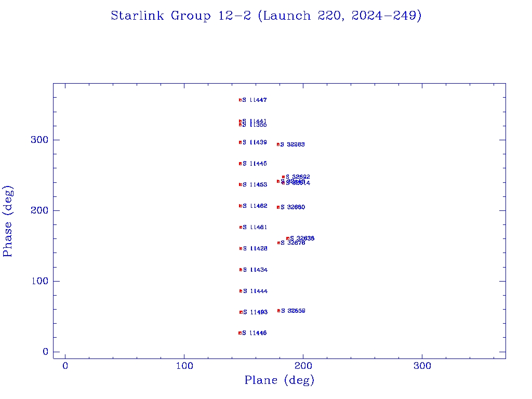This screenshot has height=399, width=532.
Task: Click the red marker beside S 32660
Action: (278, 207)
